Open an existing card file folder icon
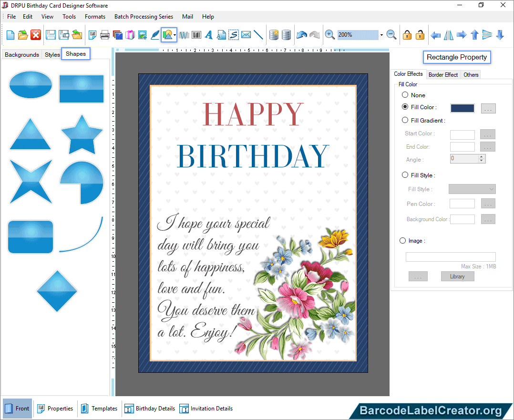 pyautogui.click(x=23, y=35)
